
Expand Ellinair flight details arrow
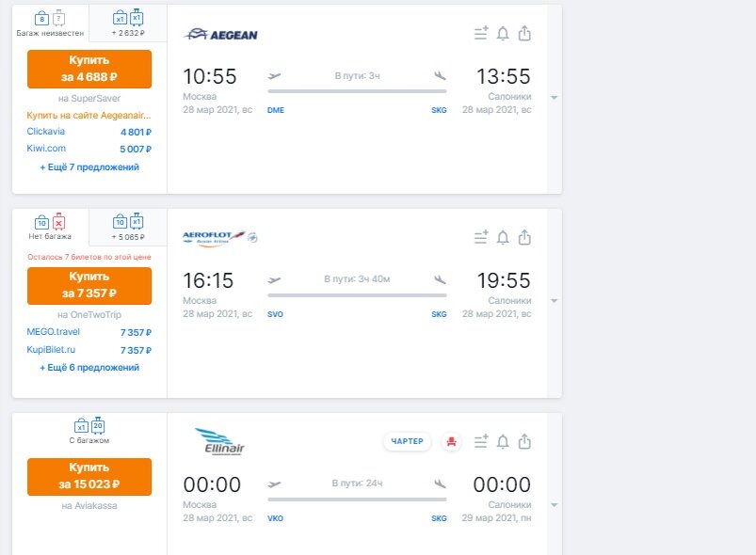555,505
